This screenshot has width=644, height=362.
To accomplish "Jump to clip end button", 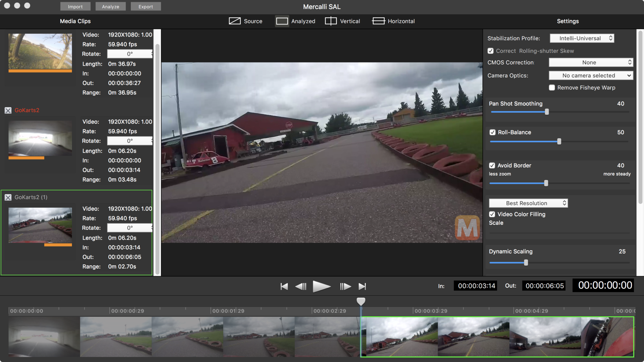I will 362,287.
